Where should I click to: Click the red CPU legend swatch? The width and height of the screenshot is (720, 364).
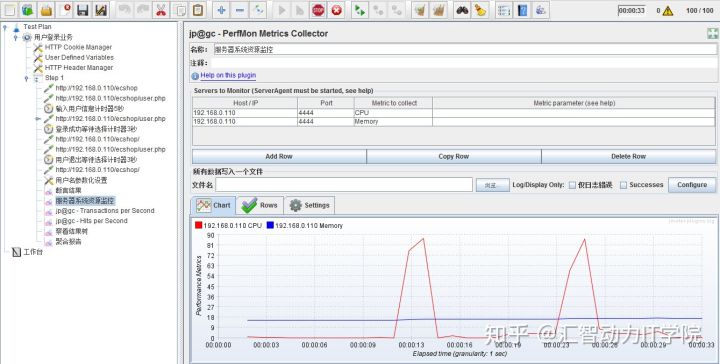[x=198, y=225]
